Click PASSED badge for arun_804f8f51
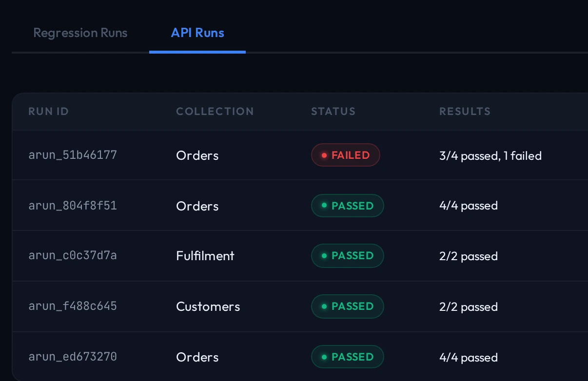The width and height of the screenshot is (588, 381). click(x=348, y=206)
